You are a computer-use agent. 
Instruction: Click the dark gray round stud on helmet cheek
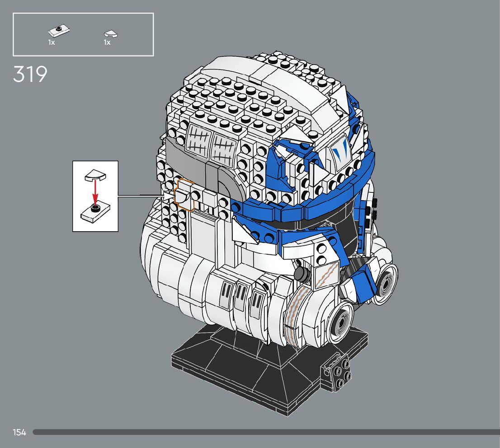(301, 273)
